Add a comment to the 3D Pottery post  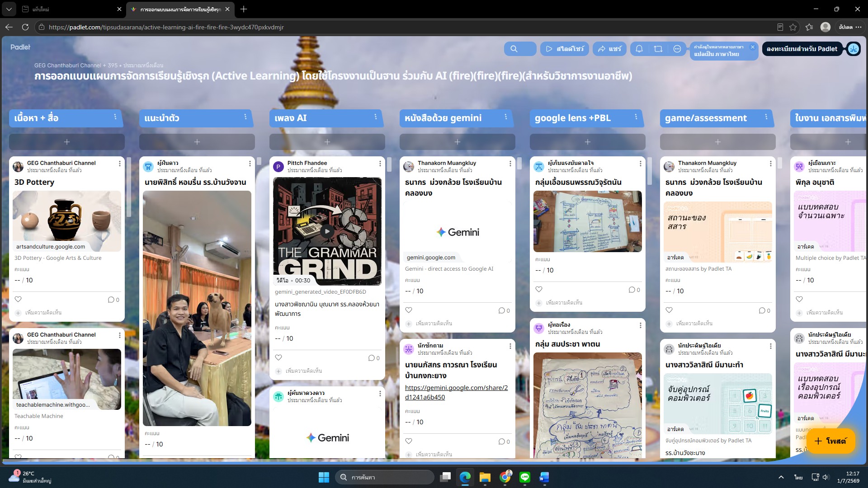(x=43, y=313)
